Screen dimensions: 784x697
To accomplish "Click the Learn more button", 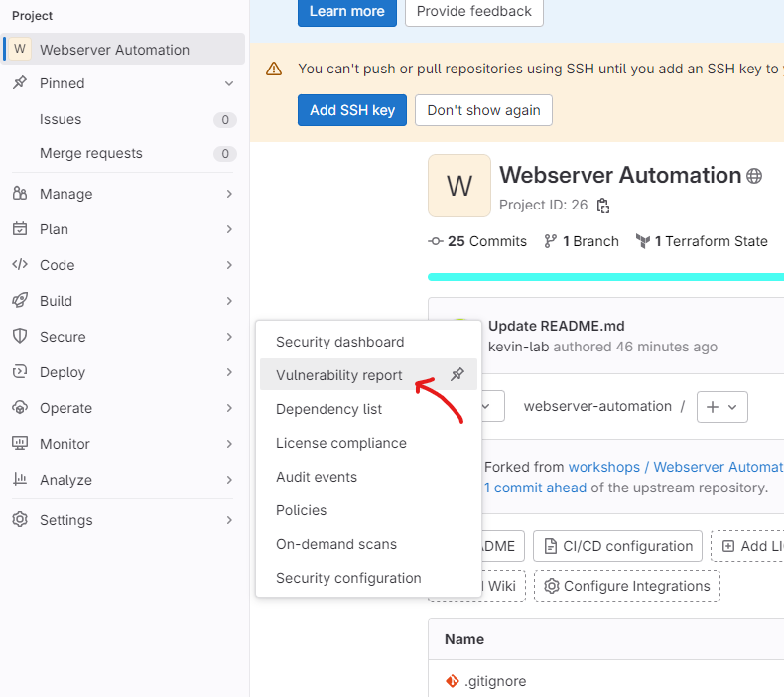I will (347, 12).
